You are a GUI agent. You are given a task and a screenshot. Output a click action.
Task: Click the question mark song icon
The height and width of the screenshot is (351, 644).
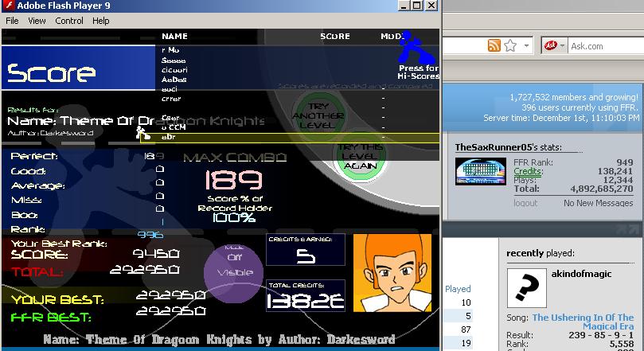pos(526,288)
